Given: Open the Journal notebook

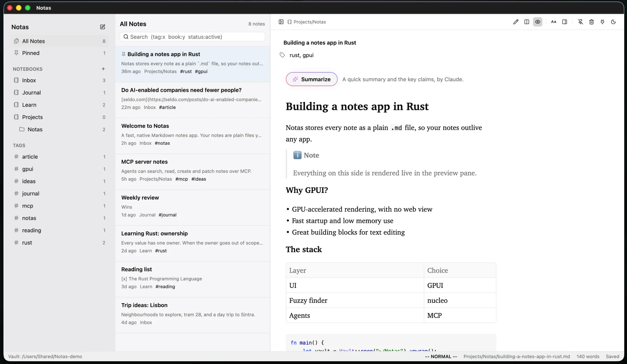Looking at the screenshot, I should point(60,93).
